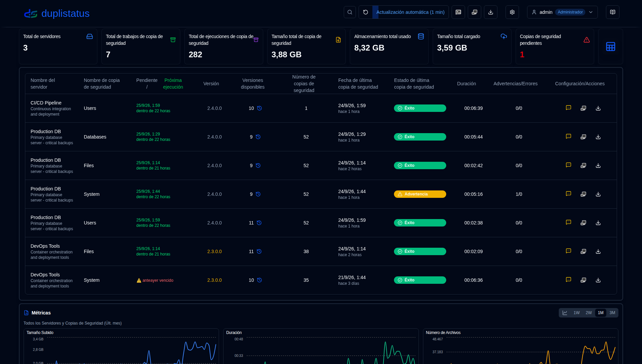Click version history icon for CI/CD Pipeline
The width and height of the screenshot is (642, 364).
(x=259, y=108)
